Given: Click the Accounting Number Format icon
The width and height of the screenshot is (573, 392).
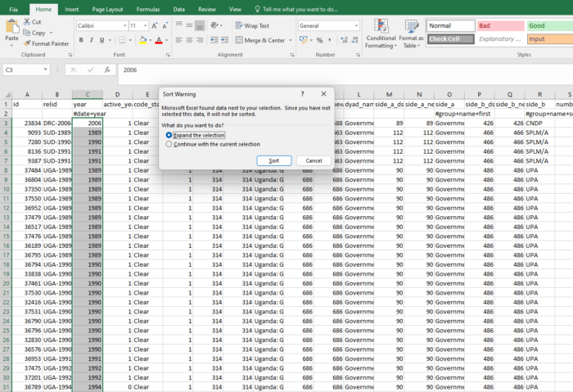Looking at the screenshot, I should point(304,40).
